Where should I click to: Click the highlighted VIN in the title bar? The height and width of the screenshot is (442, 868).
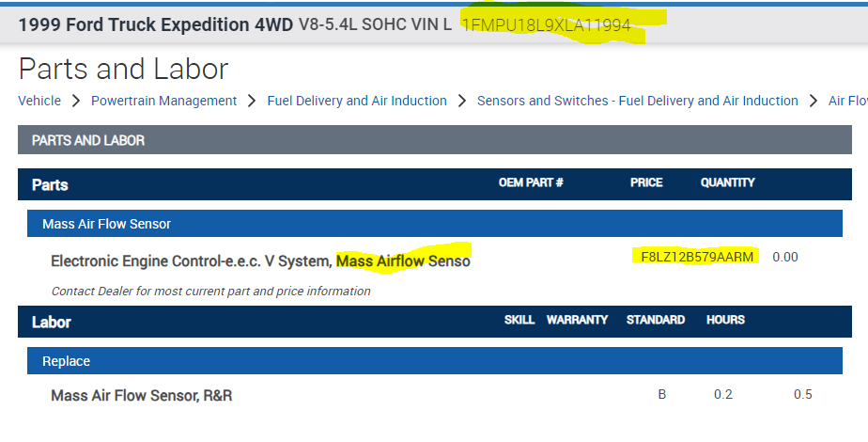pos(546,24)
